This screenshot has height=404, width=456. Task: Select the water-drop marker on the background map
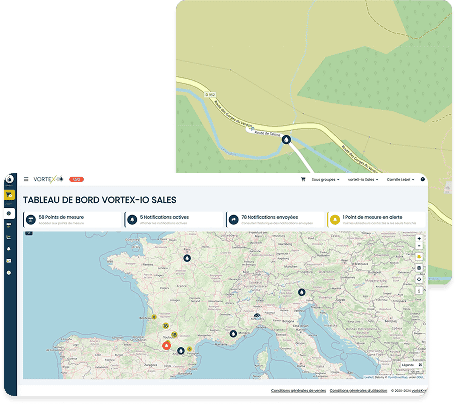coord(286,139)
